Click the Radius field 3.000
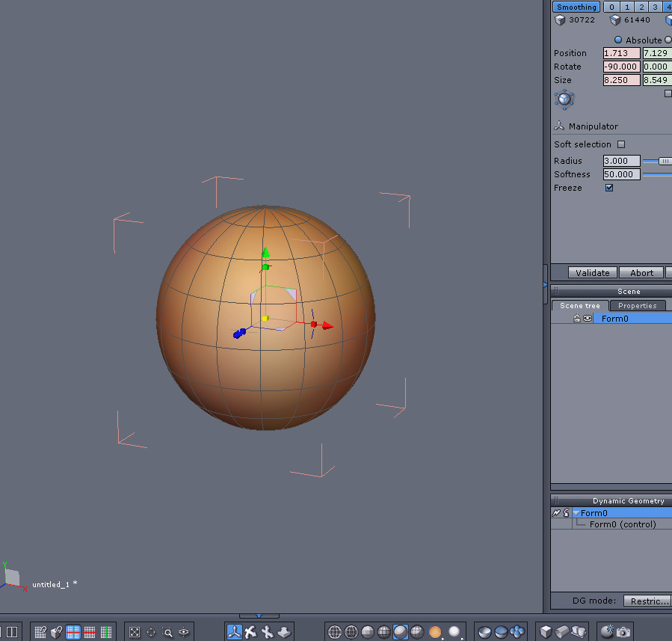The height and width of the screenshot is (641, 672). pos(621,161)
